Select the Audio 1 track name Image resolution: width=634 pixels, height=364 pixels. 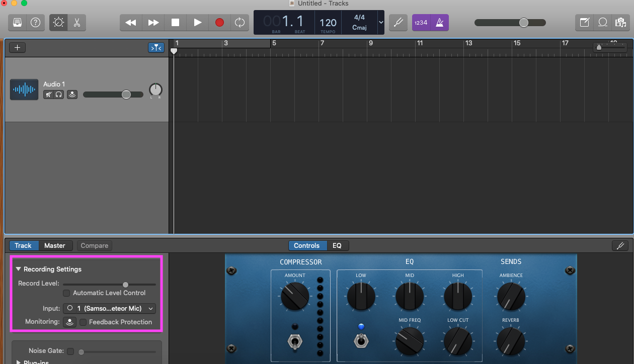(54, 84)
